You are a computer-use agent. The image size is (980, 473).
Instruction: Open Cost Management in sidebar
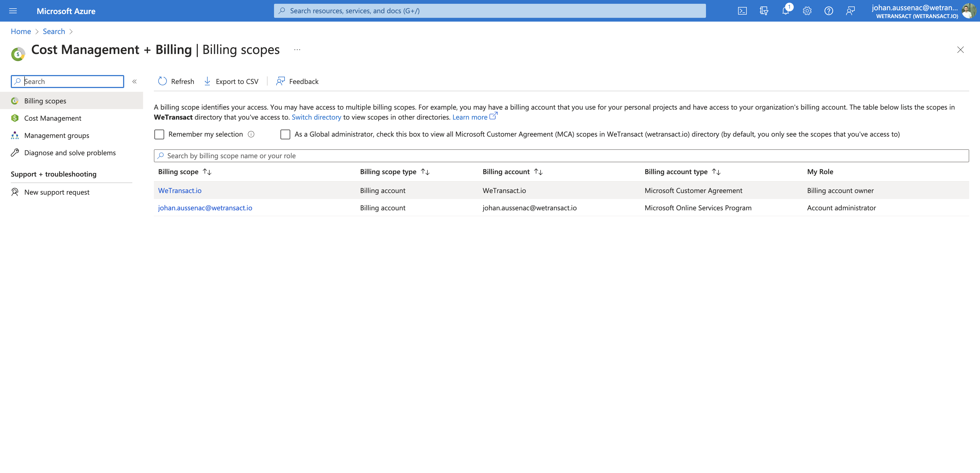(x=72, y=118)
